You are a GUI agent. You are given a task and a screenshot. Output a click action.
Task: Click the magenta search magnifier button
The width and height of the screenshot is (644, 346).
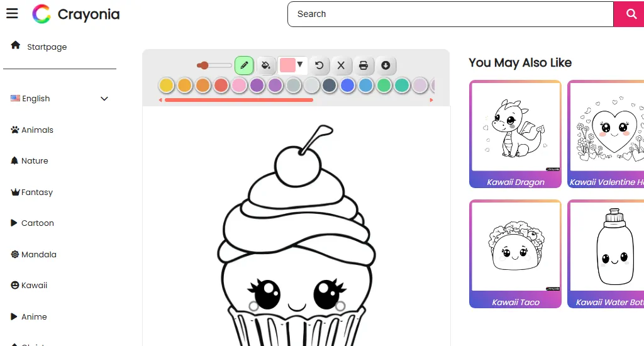pyautogui.click(x=629, y=14)
